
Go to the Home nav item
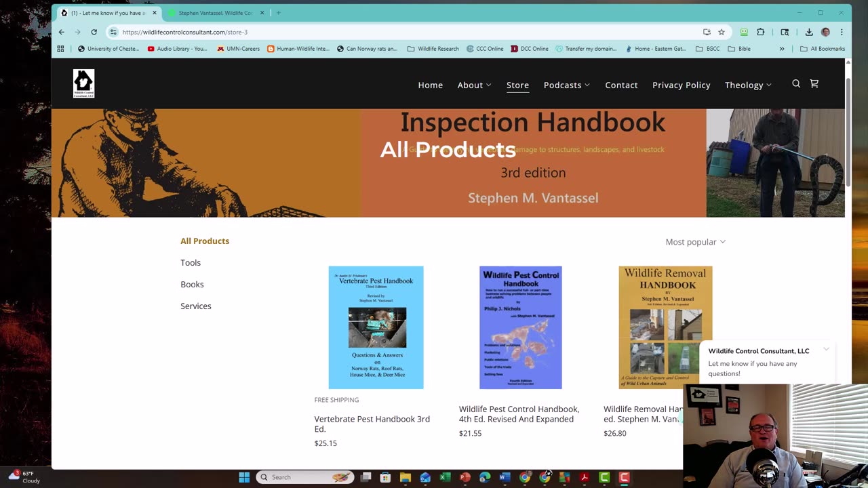pos(430,85)
